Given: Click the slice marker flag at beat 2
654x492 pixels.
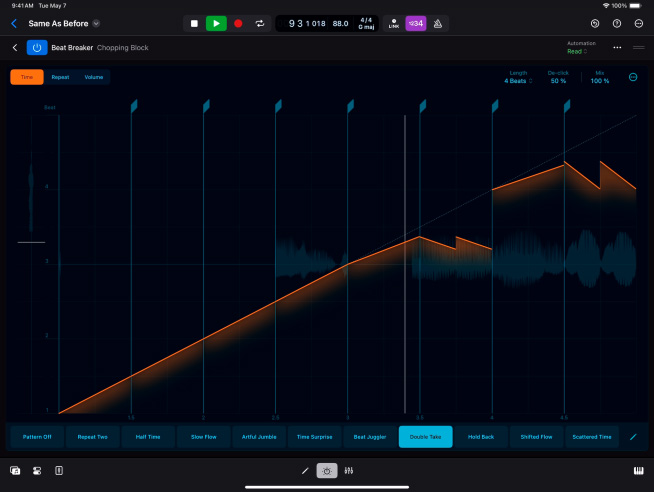Looking at the screenshot, I should point(206,106).
